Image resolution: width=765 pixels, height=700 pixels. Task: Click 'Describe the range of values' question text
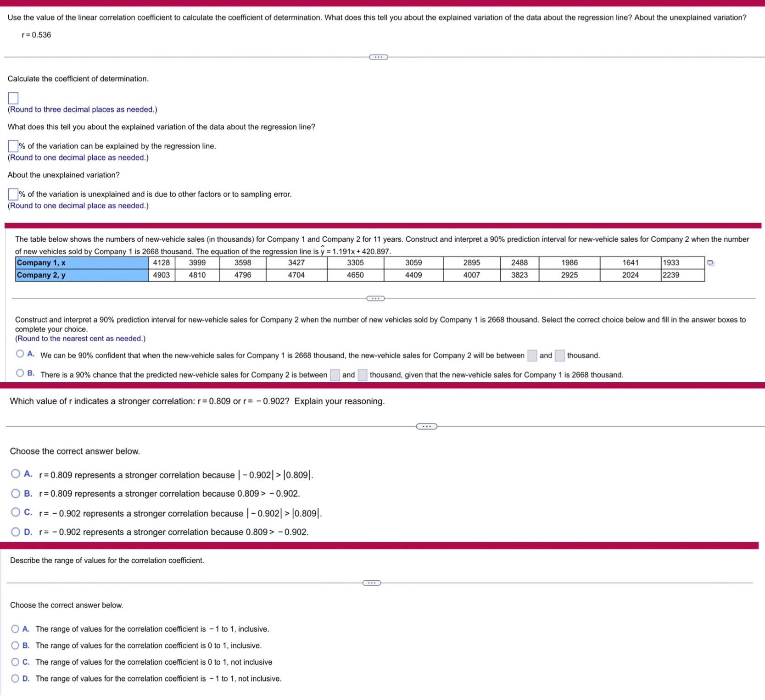(x=107, y=561)
